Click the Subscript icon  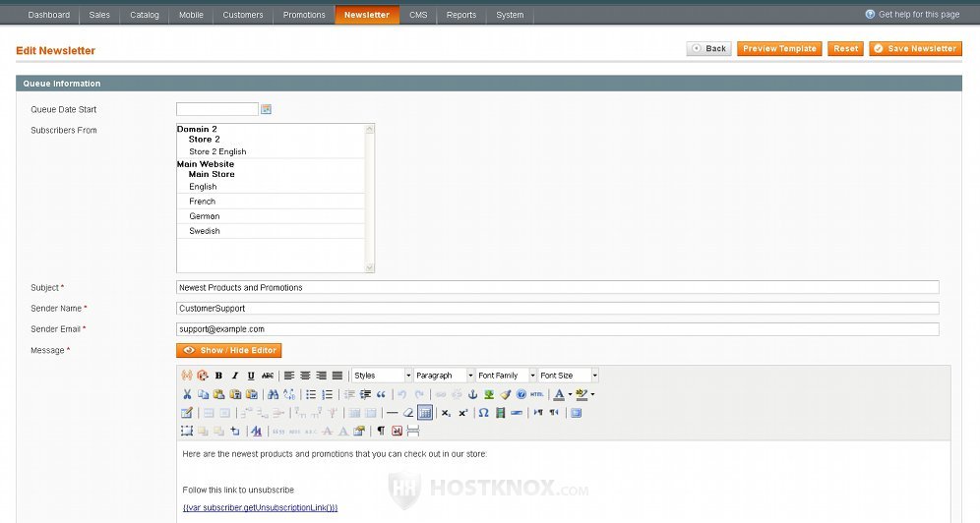pyautogui.click(x=446, y=413)
